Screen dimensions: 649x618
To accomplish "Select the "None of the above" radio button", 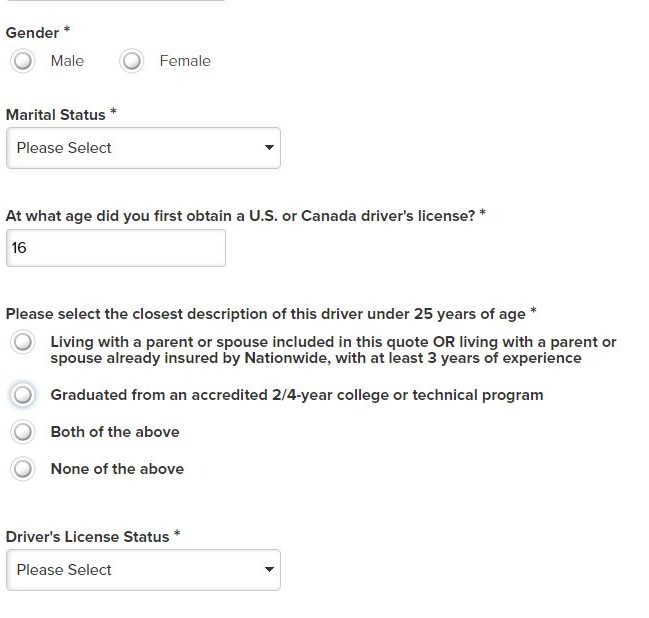I will (x=23, y=469).
